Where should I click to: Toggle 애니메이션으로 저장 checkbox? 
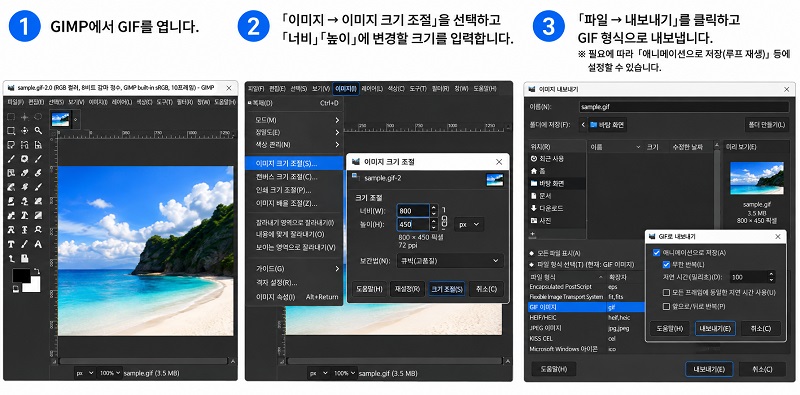click(657, 253)
